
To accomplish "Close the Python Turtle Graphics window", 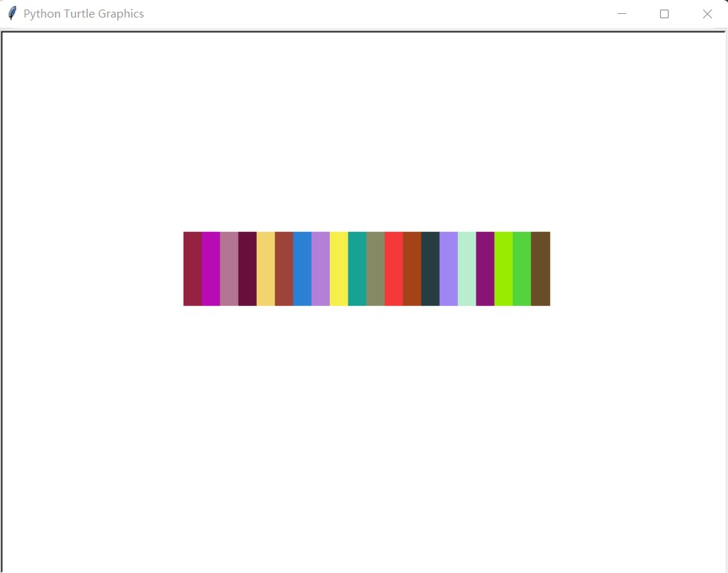I will click(707, 14).
